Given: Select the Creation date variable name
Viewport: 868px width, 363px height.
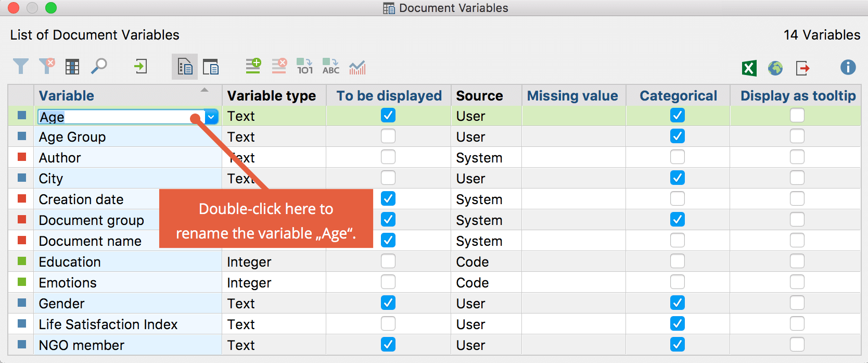Looking at the screenshot, I should [81, 199].
